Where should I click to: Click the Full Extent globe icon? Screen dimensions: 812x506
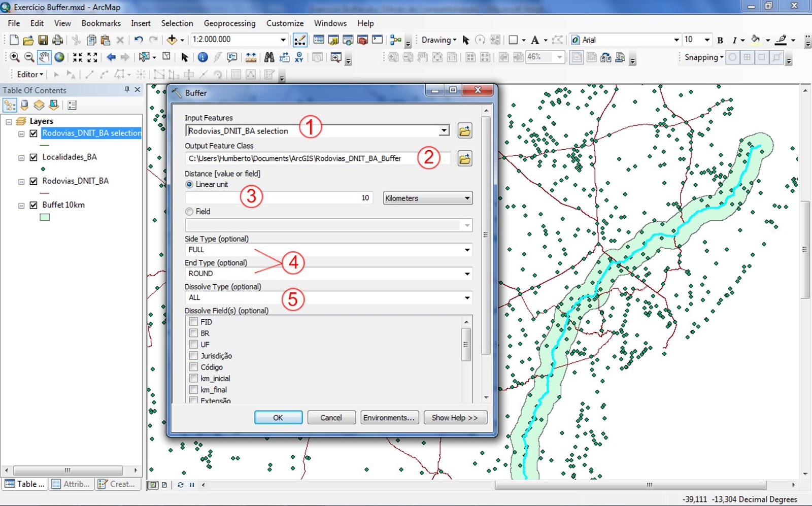point(59,57)
